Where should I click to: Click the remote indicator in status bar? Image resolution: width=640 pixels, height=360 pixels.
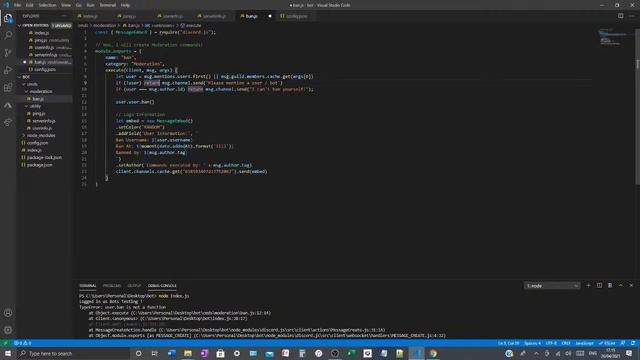point(5,343)
